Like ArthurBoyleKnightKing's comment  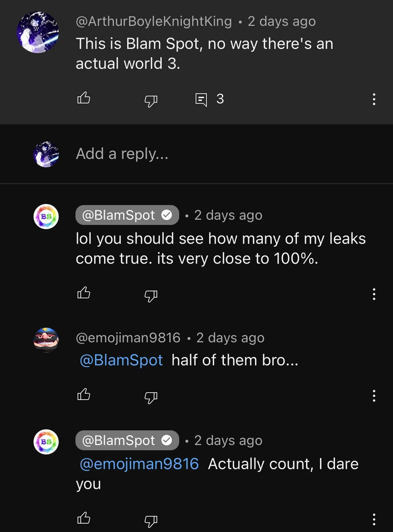(84, 98)
